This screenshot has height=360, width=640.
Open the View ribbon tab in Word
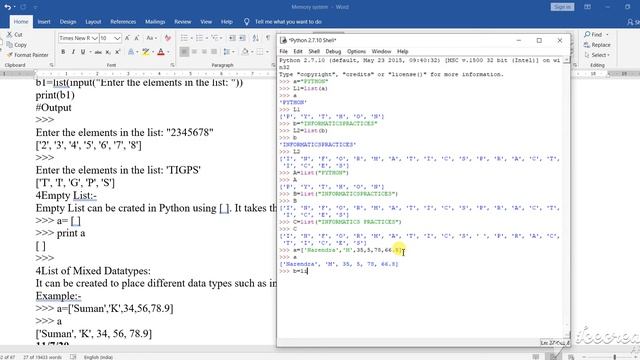pyautogui.click(x=206, y=22)
